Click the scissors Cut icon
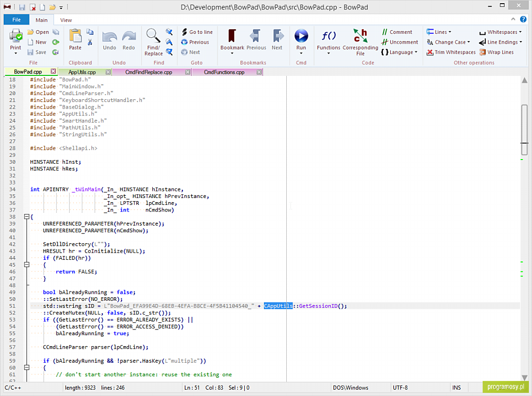 (x=90, y=42)
